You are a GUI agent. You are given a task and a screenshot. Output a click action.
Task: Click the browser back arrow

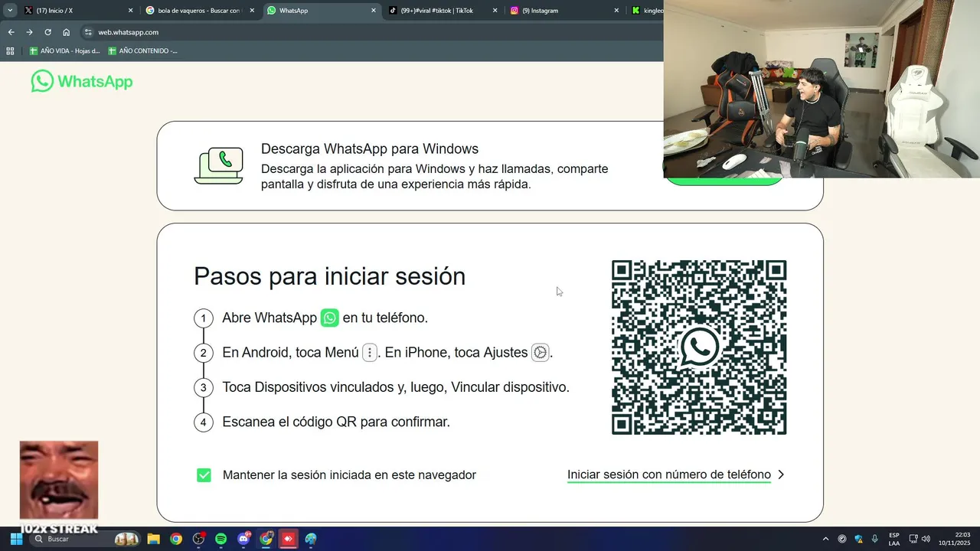coord(11,32)
